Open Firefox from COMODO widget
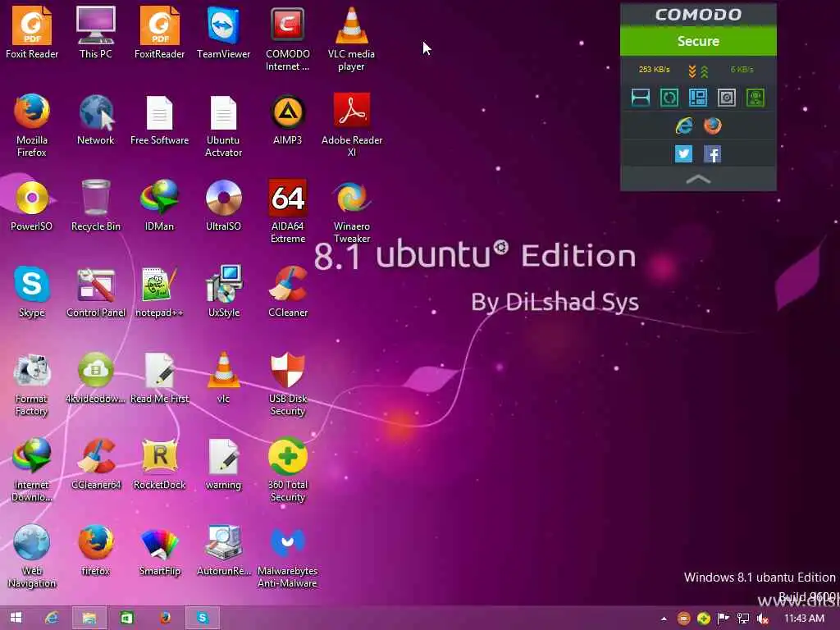840x630 pixels. click(x=713, y=126)
